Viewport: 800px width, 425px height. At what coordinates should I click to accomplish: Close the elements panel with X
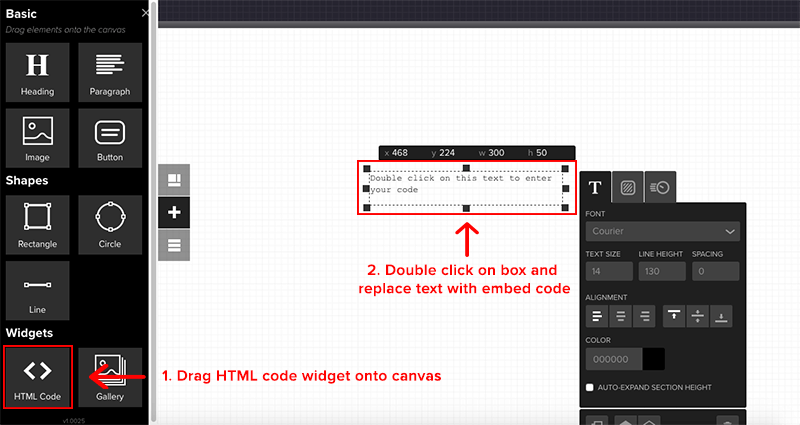[145, 13]
